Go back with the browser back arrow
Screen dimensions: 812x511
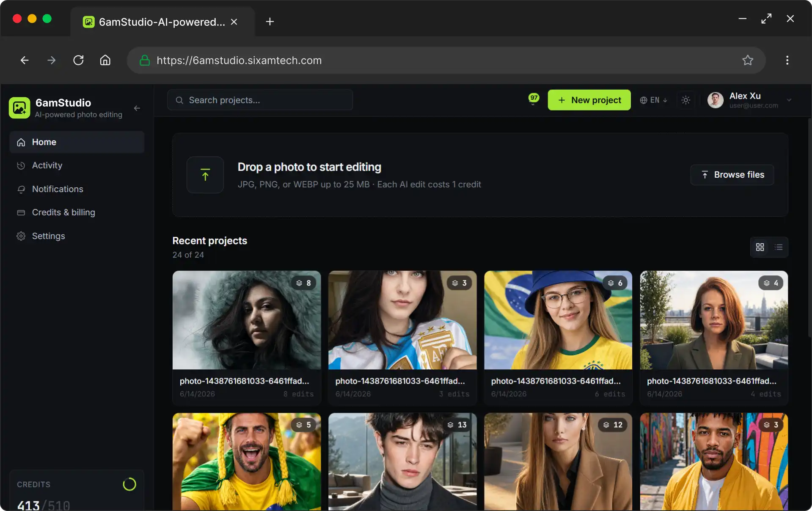click(x=25, y=60)
